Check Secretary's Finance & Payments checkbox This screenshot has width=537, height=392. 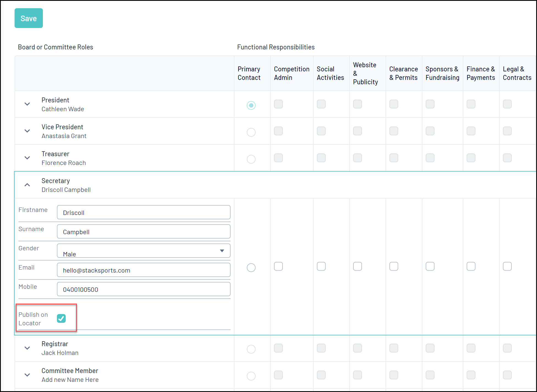[471, 266]
